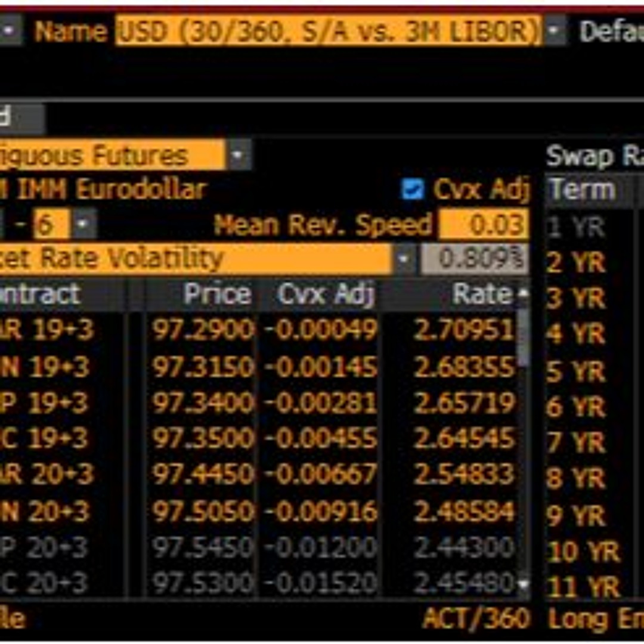The image size is (644, 644).
Task: Expand the Contiguous Futures dropdown
Action: tap(237, 156)
